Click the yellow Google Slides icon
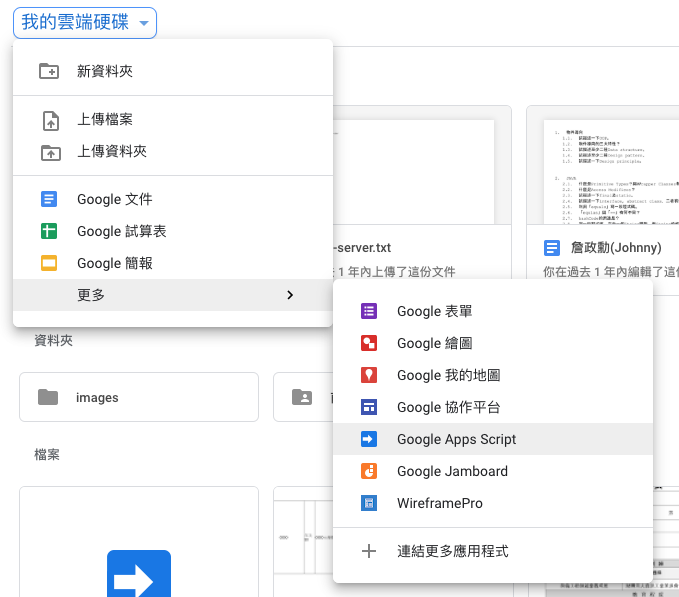 (x=49, y=263)
